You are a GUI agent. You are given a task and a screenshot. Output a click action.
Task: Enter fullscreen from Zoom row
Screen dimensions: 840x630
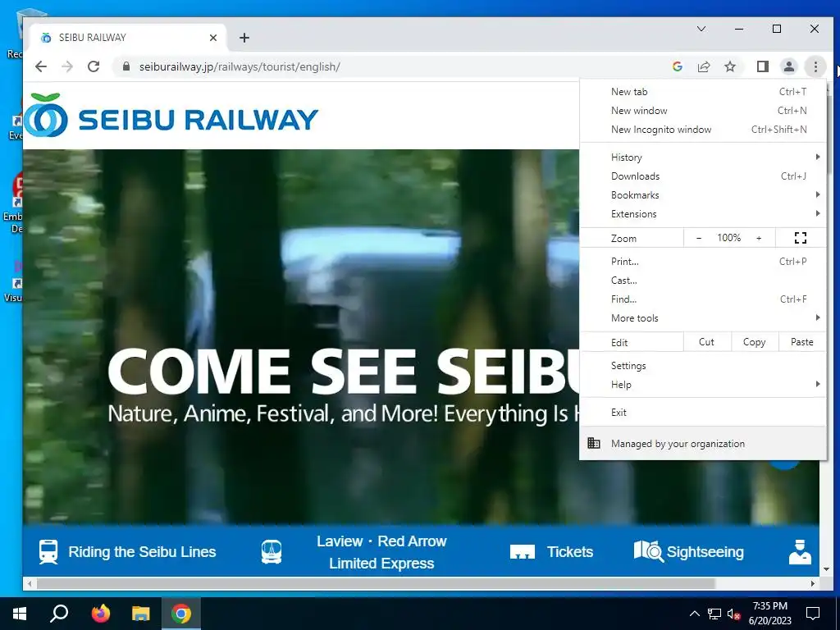click(x=801, y=238)
